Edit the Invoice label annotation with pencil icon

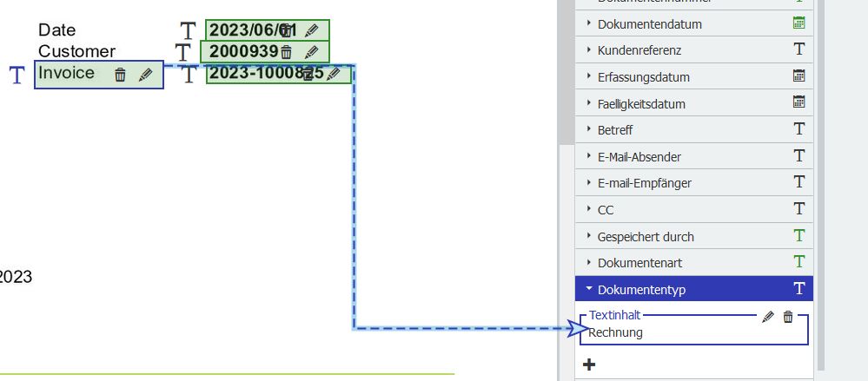(145, 76)
